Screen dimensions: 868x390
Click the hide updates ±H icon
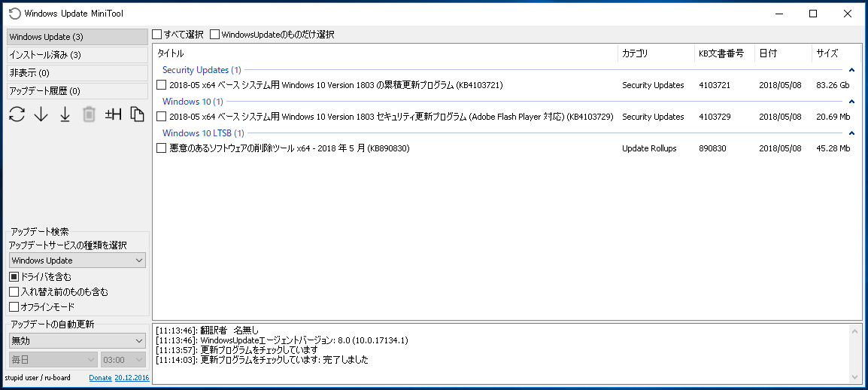113,114
